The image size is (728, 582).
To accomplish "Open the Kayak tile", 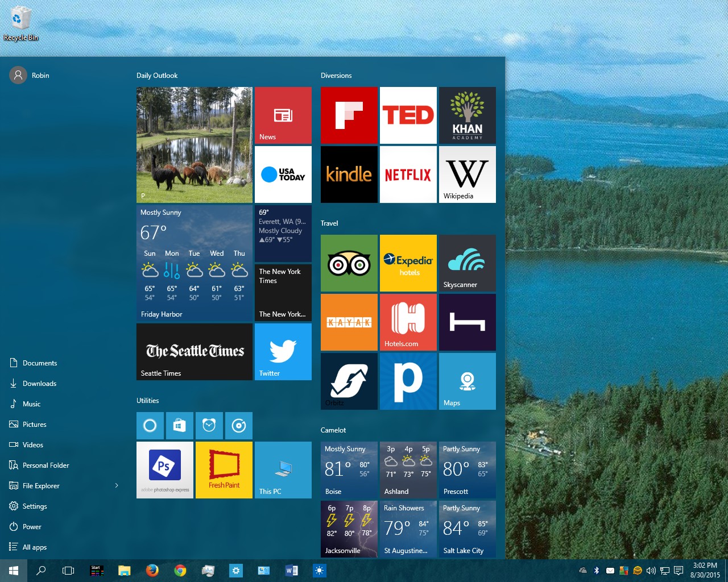I will pyautogui.click(x=349, y=322).
